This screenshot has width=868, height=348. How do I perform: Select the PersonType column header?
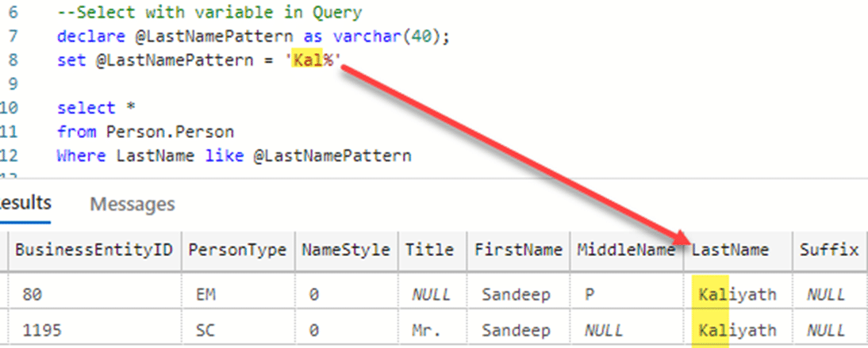pyautogui.click(x=237, y=250)
